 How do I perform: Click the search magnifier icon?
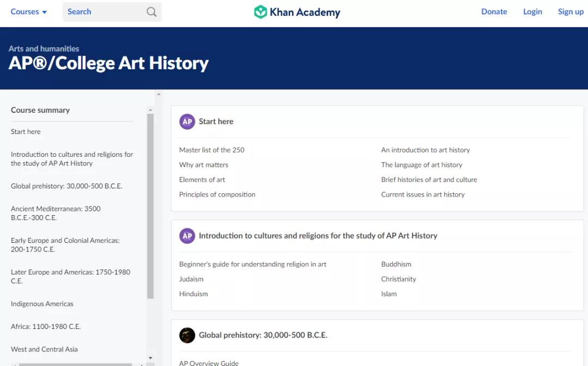[x=151, y=12]
